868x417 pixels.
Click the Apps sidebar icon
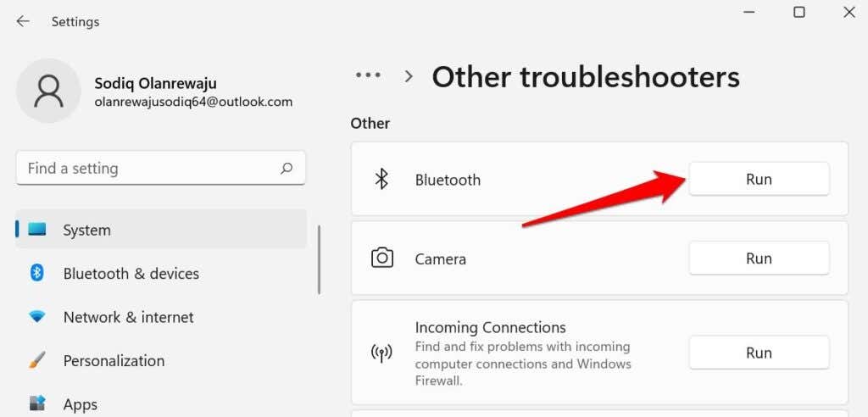click(x=37, y=403)
